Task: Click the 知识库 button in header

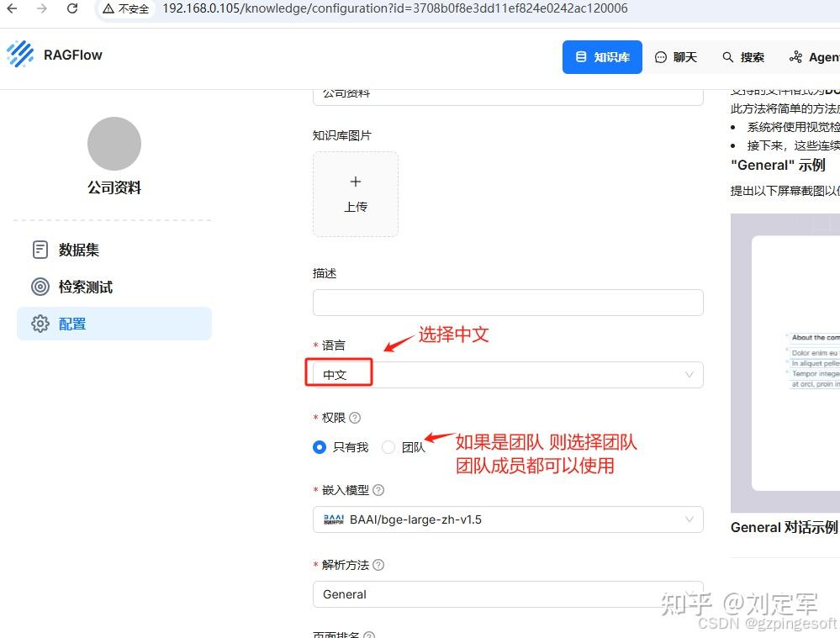Action: [602, 57]
